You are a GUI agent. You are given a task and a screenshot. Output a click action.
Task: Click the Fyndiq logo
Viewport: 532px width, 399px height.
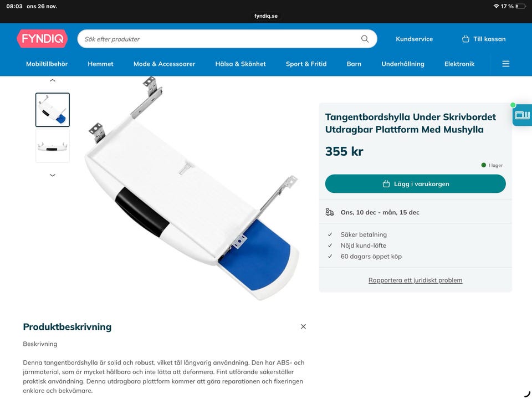pyautogui.click(x=42, y=39)
